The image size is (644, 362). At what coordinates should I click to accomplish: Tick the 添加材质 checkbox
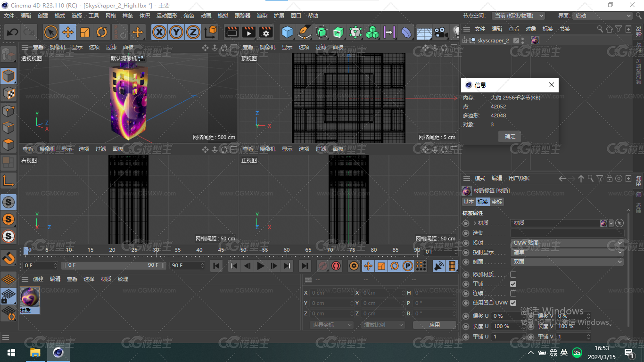click(x=513, y=274)
